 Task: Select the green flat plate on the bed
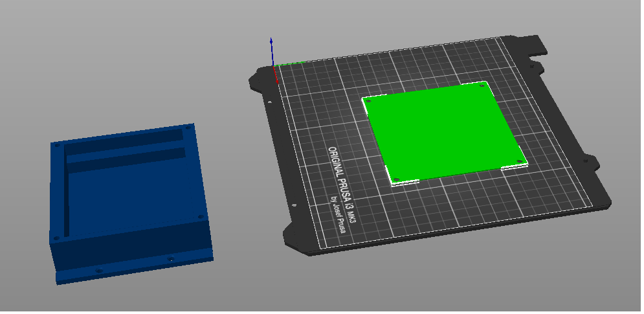click(x=445, y=133)
